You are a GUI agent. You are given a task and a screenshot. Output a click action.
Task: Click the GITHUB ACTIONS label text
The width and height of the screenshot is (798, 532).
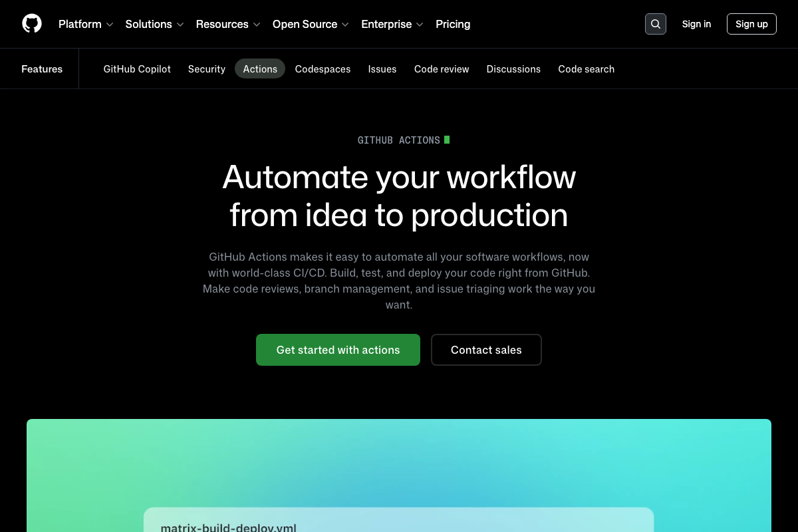click(399, 140)
